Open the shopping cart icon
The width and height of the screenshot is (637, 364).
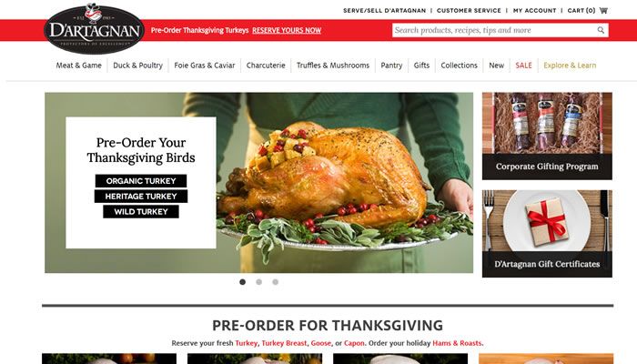[603, 11]
